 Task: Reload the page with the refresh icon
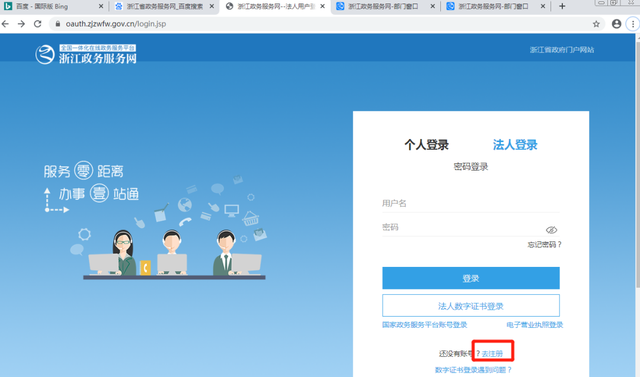[x=38, y=24]
